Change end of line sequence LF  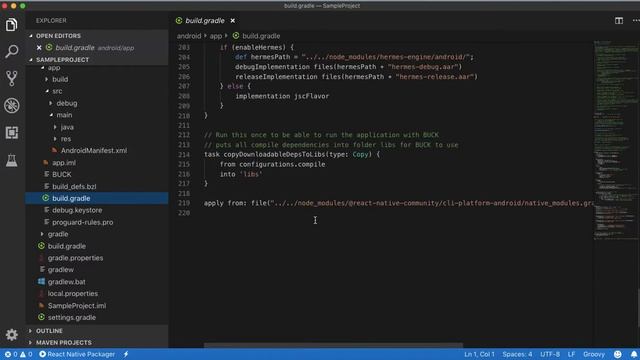click(x=571, y=354)
